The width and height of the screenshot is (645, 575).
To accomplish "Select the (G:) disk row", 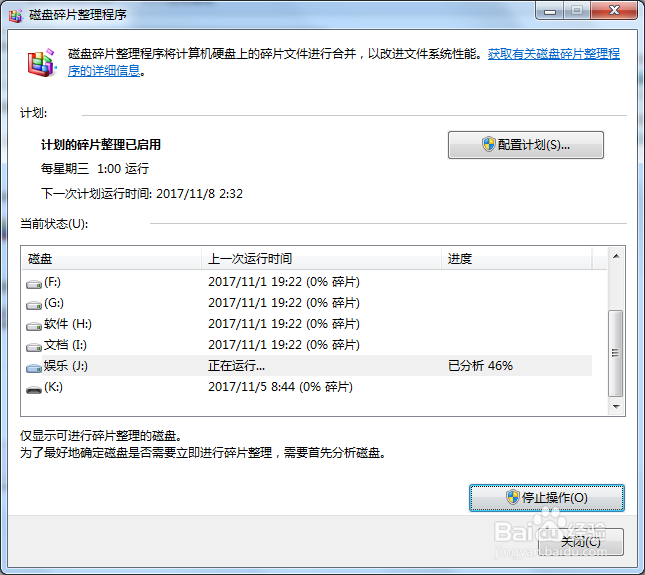I will (307, 303).
